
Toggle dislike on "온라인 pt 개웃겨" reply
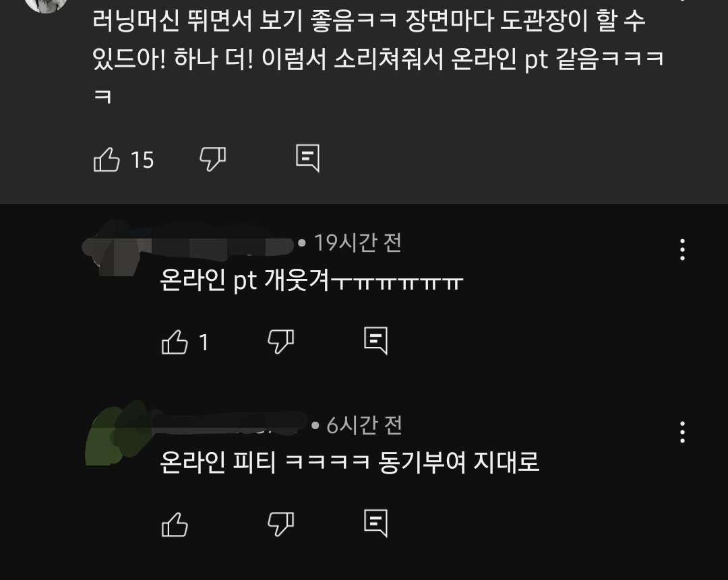point(281,342)
